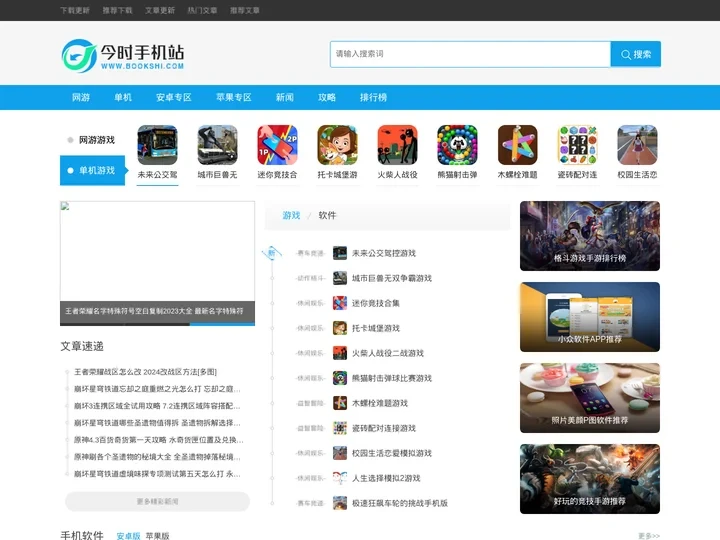Open article 崩坏星穹铁道虚境味探专项测试第五天
The height and width of the screenshot is (540, 720).
point(157,474)
